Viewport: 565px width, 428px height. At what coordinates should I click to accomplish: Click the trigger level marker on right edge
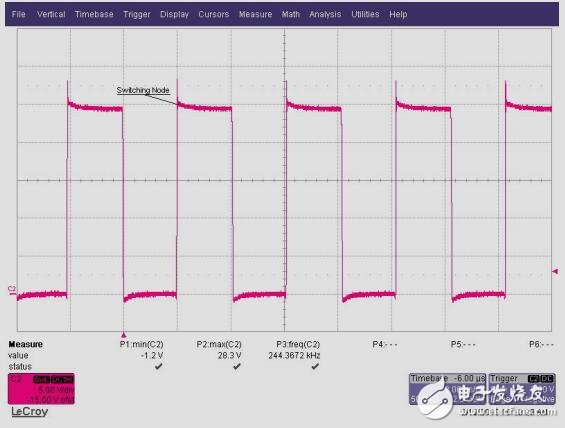click(555, 271)
